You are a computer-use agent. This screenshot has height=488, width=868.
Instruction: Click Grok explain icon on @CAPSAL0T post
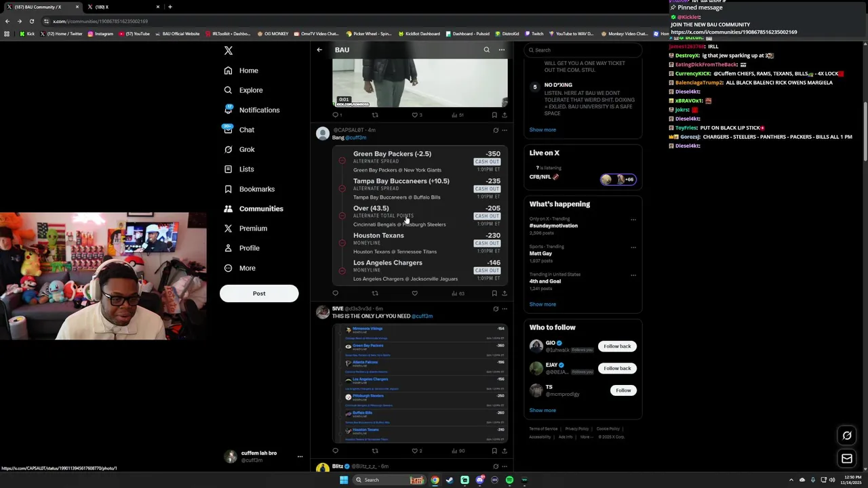tap(496, 130)
